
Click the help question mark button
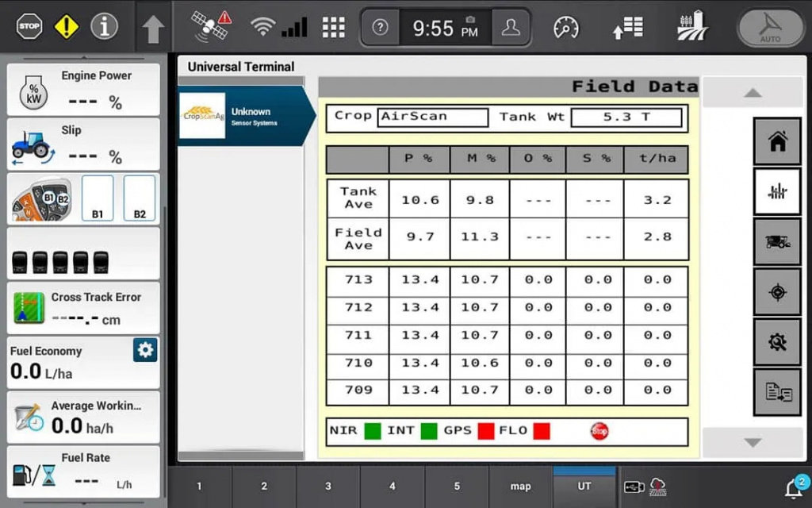point(380,27)
